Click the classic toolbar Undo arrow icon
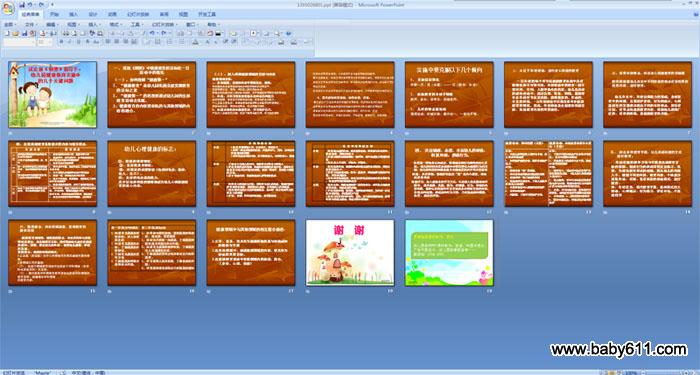The width and height of the screenshot is (700, 375). point(152,33)
